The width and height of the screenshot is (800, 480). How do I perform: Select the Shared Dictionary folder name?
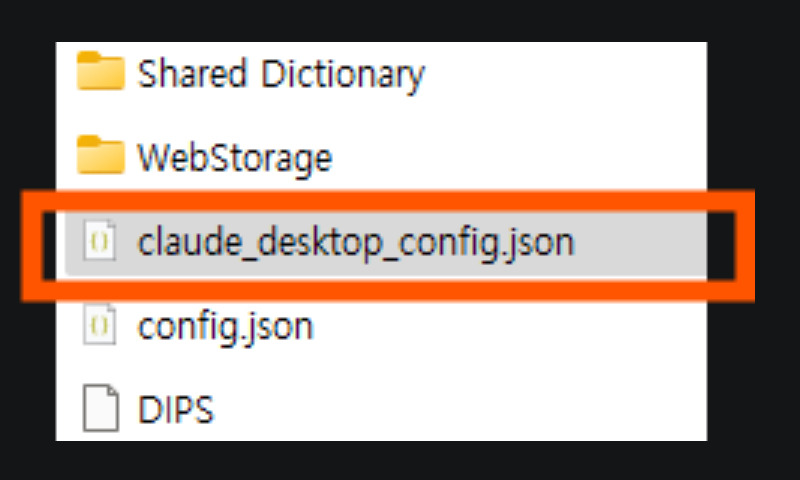tap(281, 73)
